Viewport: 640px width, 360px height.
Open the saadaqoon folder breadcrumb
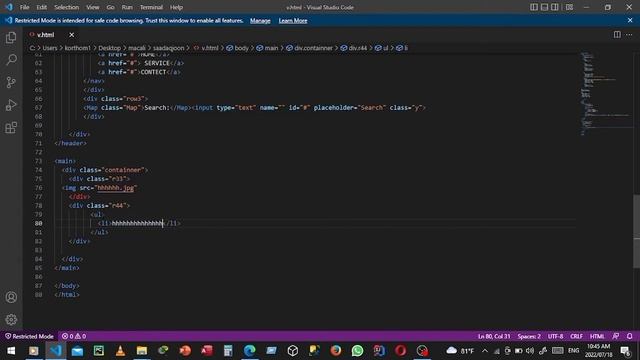tap(168, 48)
